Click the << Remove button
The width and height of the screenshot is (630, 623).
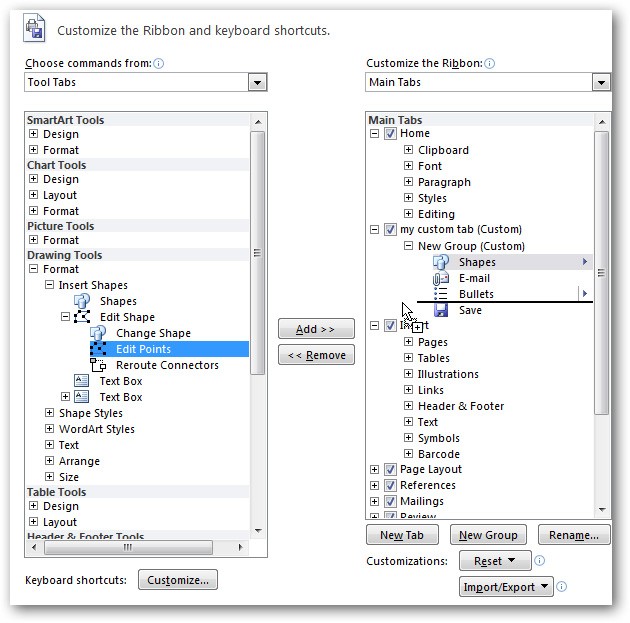316,355
